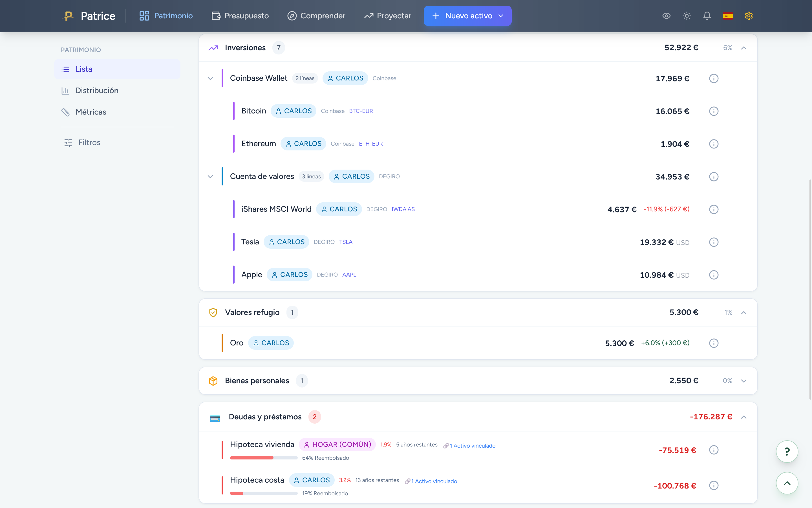Click total -176.287 € debt value
The image size is (812, 508).
[x=711, y=417]
